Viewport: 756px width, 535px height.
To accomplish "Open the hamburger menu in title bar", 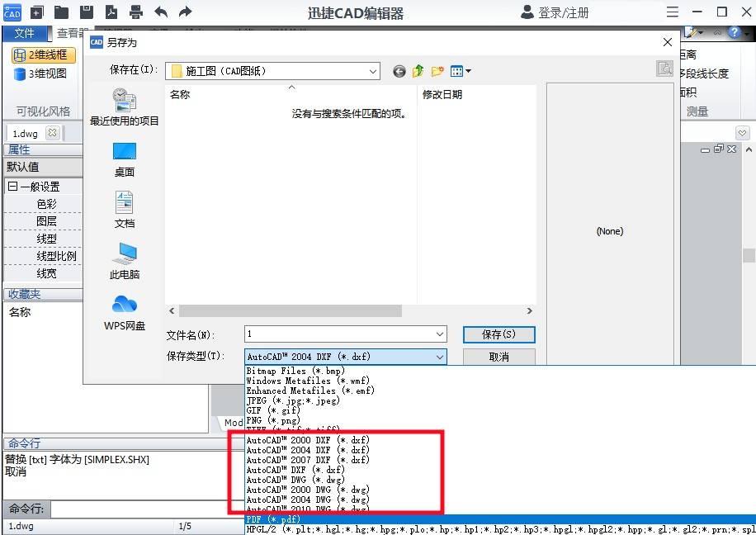I will pos(672,12).
